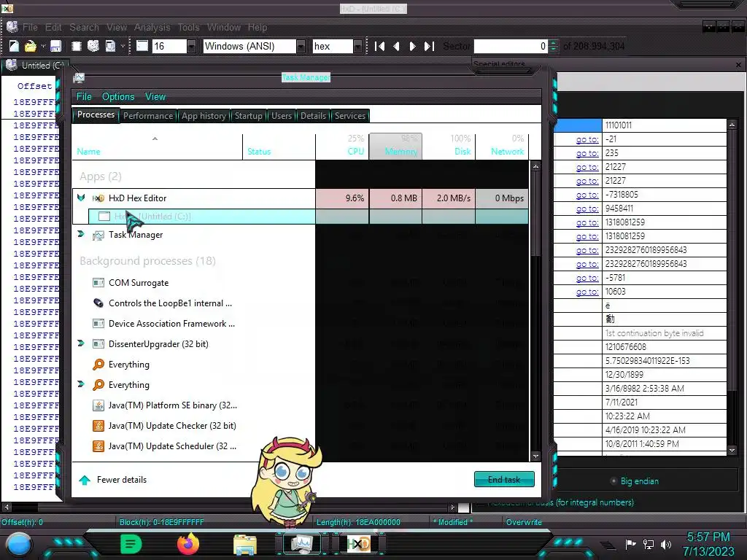The height and width of the screenshot is (560, 747).
Task: Sort processes by the Disk column
Action: pos(449,146)
